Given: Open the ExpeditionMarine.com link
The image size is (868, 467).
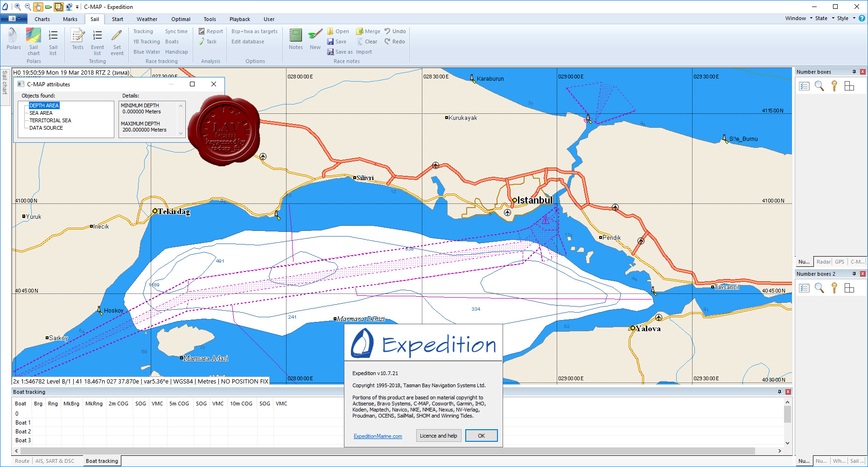Looking at the screenshot, I should point(378,436).
